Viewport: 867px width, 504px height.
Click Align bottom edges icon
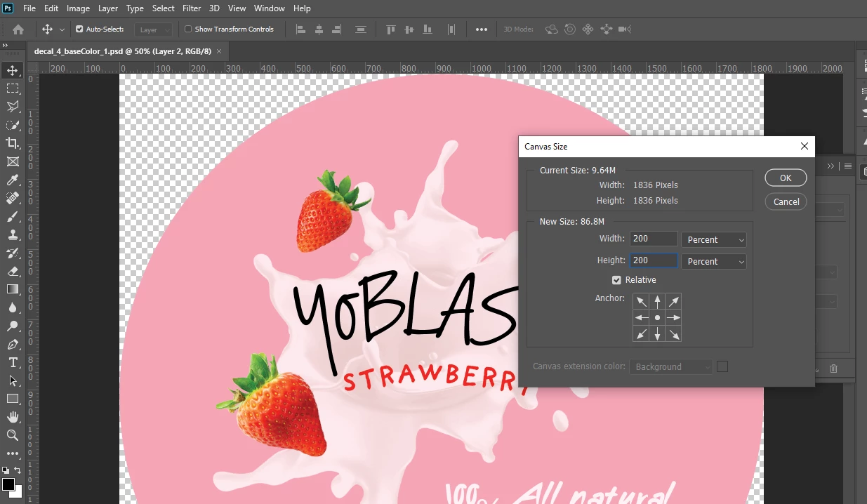click(x=426, y=29)
